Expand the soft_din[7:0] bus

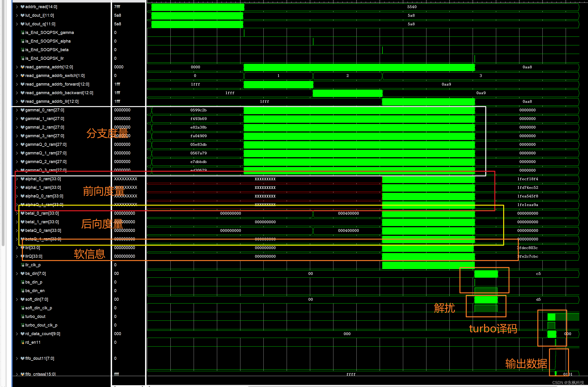17,299
